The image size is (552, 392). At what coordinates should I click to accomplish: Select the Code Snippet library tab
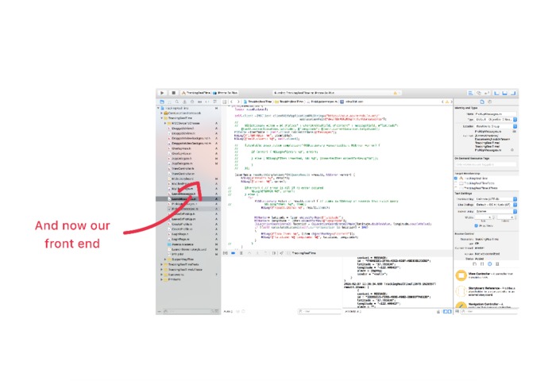(482, 264)
